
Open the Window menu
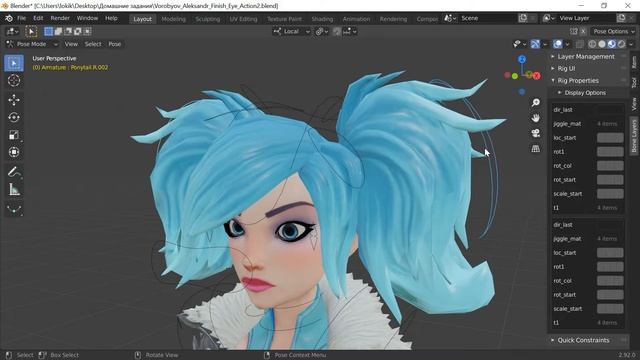tap(87, 18)
